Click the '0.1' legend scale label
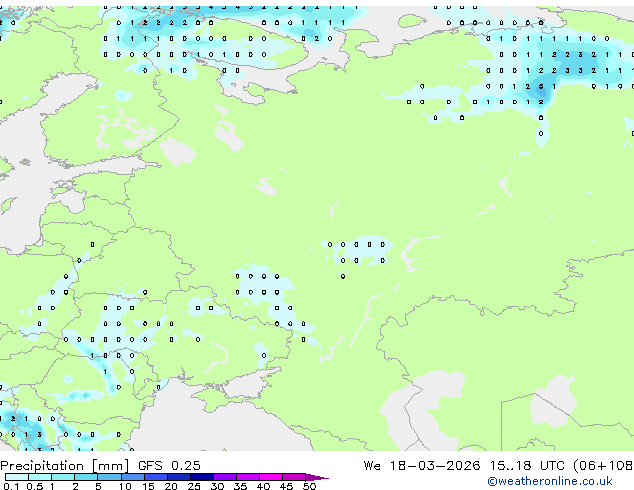This screenshot has height=490, width=634. click(x=11, y=486)
